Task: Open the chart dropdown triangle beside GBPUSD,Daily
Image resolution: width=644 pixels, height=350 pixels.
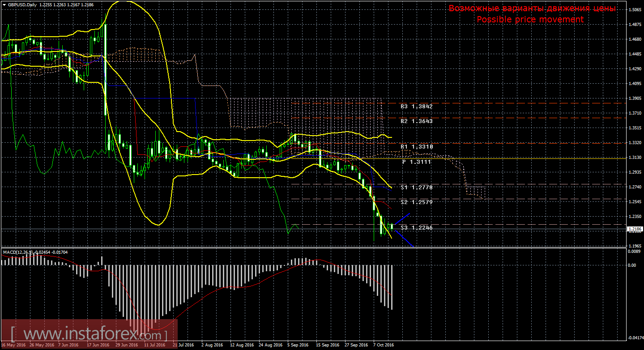Action: click(x=4, y=4)
